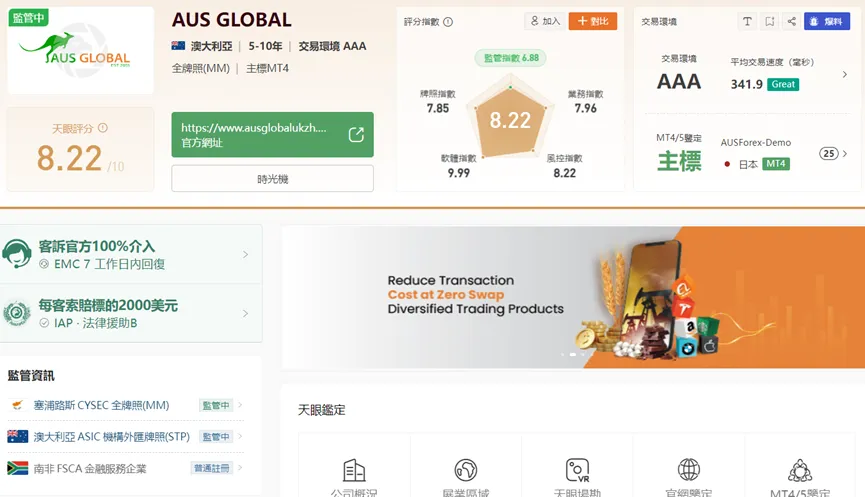Screen dimensions: 865x497
Task: Expand the ASIC row chevron
Action: (240, 436)
